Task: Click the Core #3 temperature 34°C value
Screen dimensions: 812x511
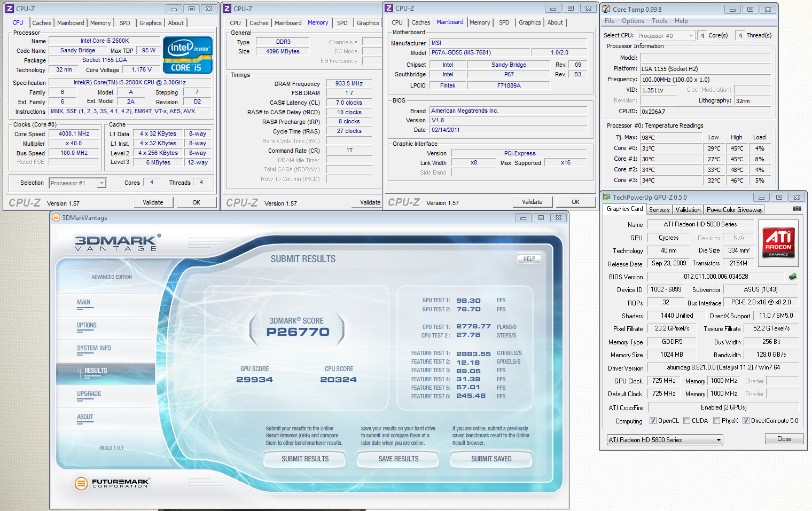Action: [x=671, y=180]
